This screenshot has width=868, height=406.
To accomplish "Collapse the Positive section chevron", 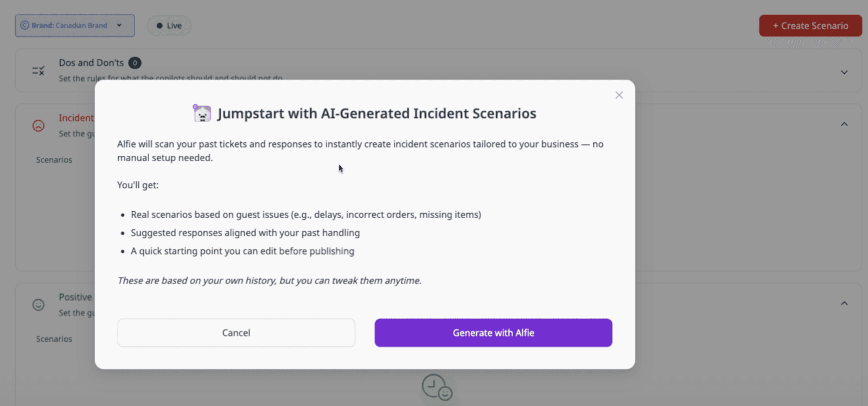I will coord(844,303).
